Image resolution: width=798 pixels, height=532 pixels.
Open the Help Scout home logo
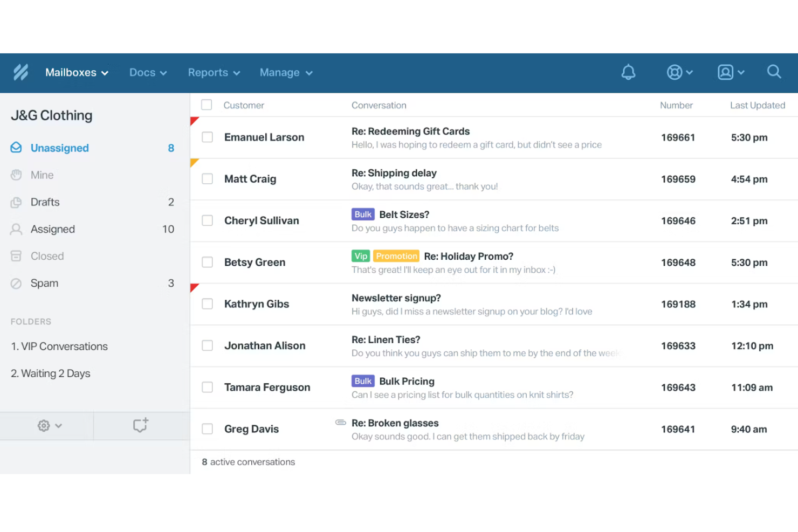[x=20, y=72]
